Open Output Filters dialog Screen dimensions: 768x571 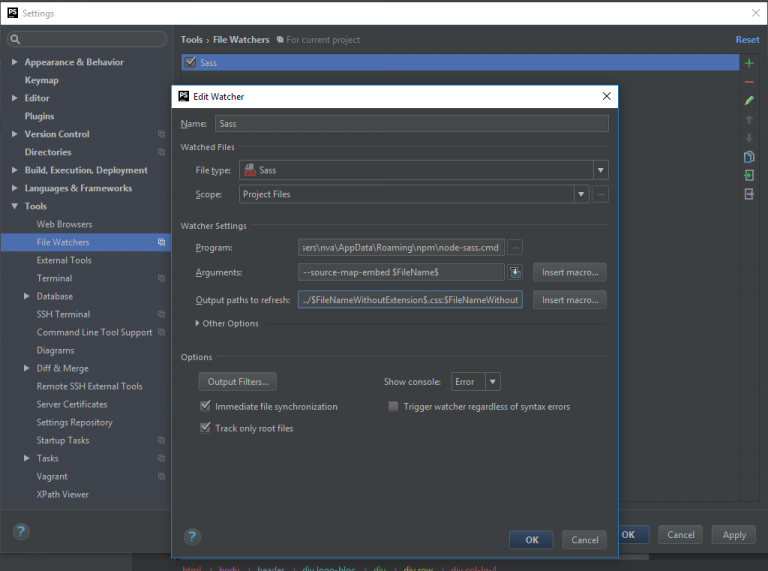coord(238,381)
